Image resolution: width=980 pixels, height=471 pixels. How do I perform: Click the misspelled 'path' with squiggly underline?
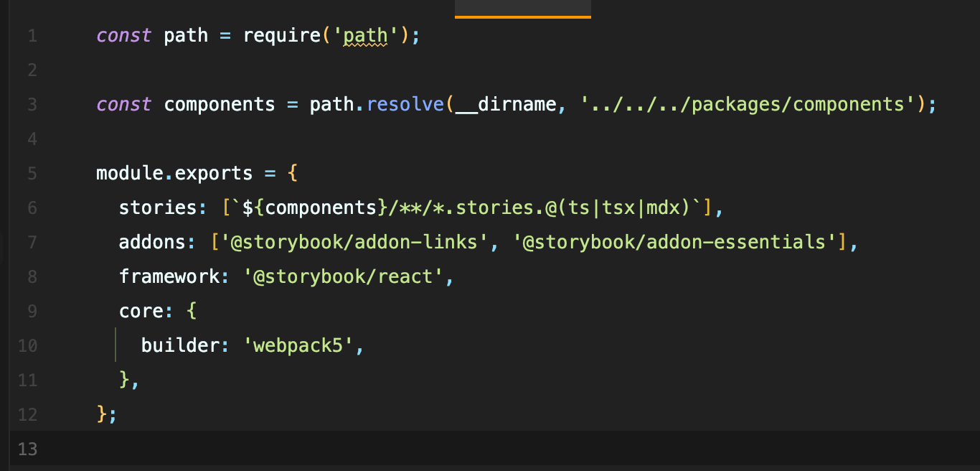click(x=364, y=34)
